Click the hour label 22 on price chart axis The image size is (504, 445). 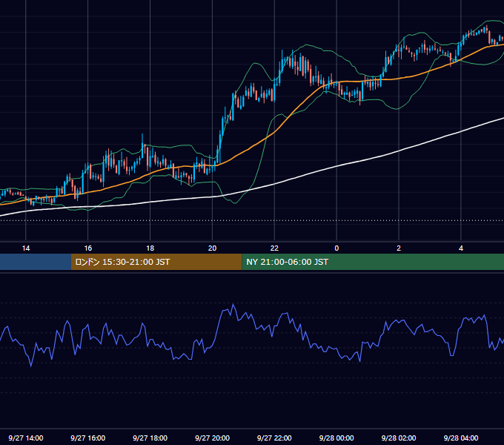pos(274,248)
